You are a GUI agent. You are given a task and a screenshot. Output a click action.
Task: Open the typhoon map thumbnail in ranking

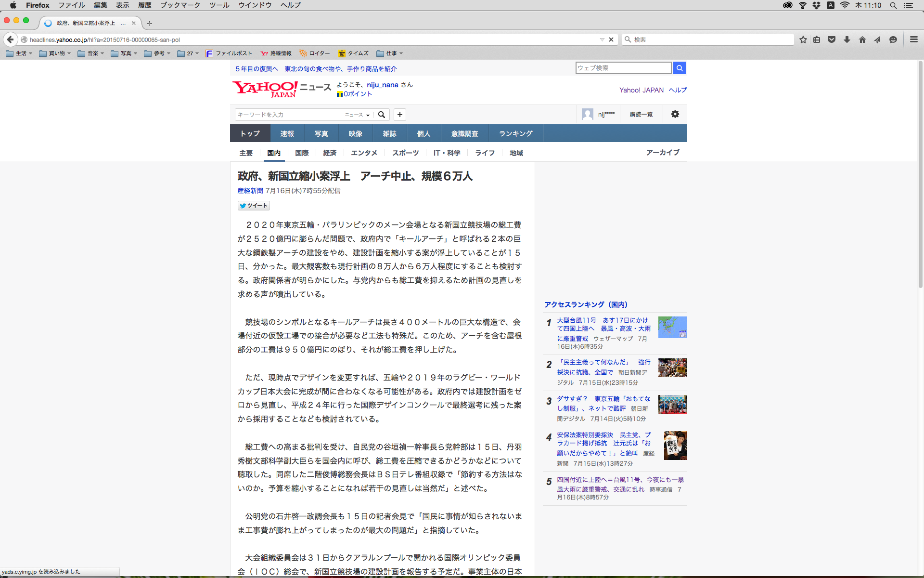pyautogui.click(x=672, y=328)
